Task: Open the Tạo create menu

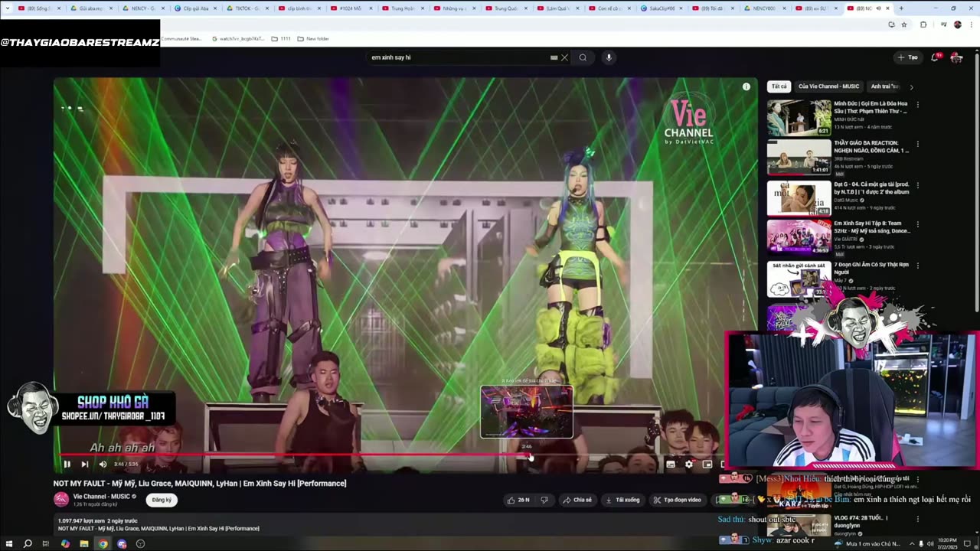Action: point(908,57)
